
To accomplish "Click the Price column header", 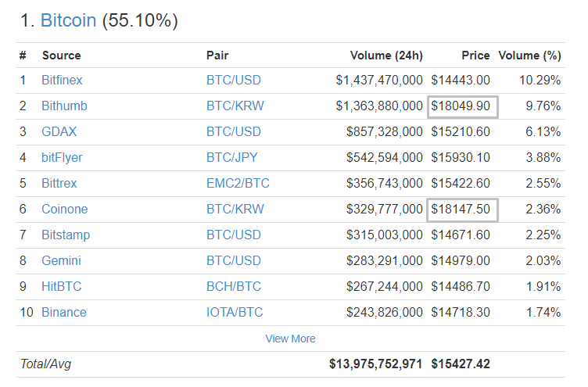I will point(475,56).
